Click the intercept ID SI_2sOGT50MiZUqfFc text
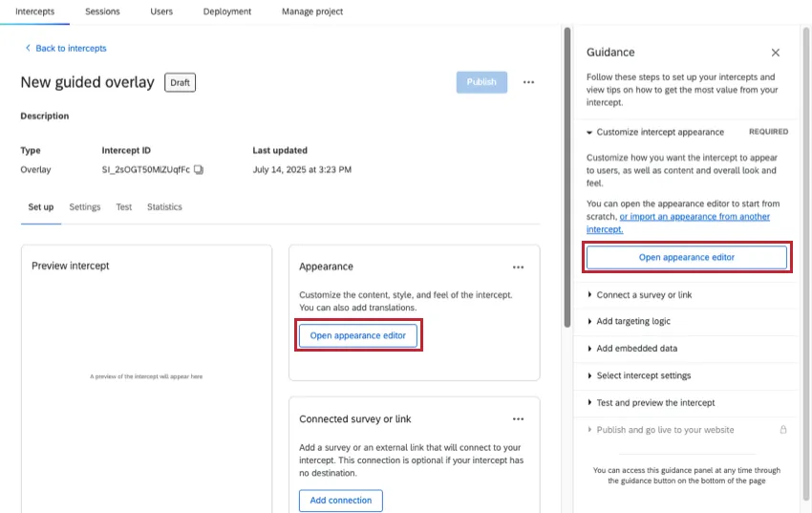812x513 pixels. pyautogui.click(x=146, y=169)
